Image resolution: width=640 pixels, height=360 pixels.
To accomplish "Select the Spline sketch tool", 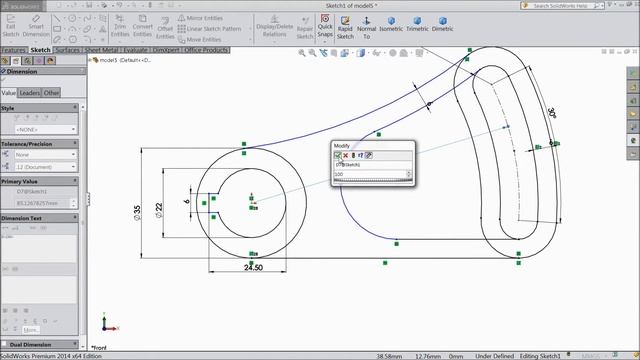I will point(87,18).
